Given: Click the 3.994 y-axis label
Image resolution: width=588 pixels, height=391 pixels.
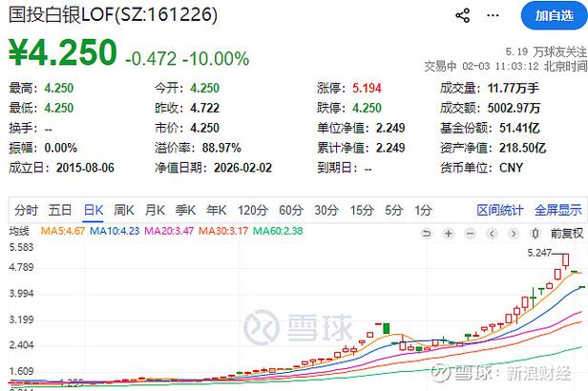Looking at the screenshot, I should (x=21, y=294).
